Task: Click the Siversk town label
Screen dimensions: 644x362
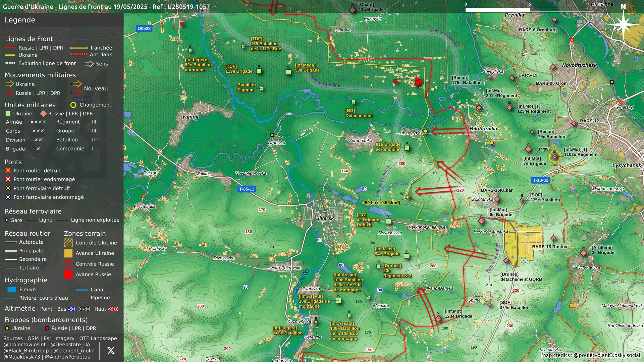Action: click(325, 218)
